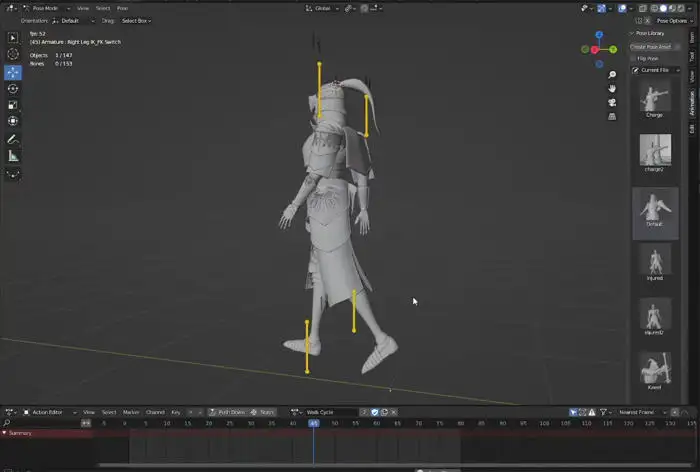Open the Nearest Frame snapping dropdown

[642, 412]
